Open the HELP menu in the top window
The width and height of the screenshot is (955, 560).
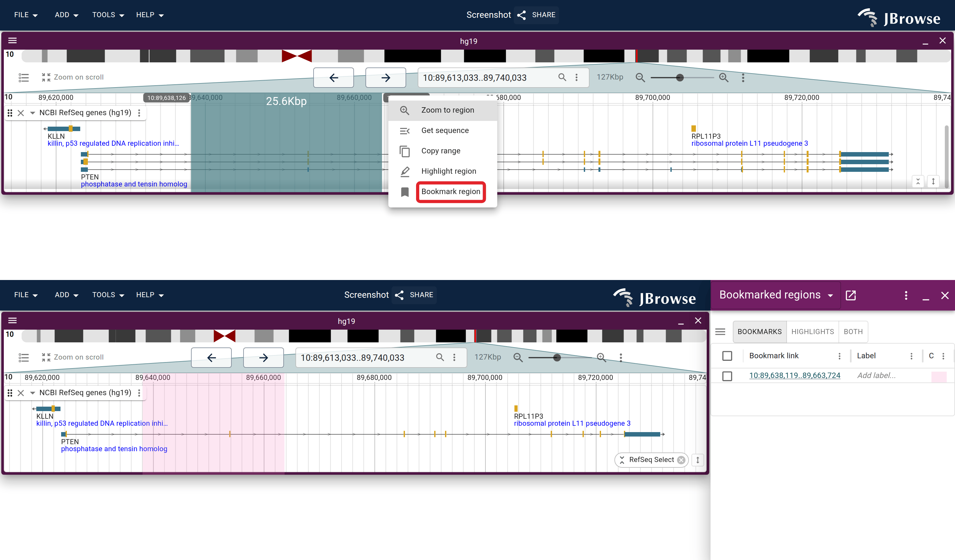tap(150, 15)
